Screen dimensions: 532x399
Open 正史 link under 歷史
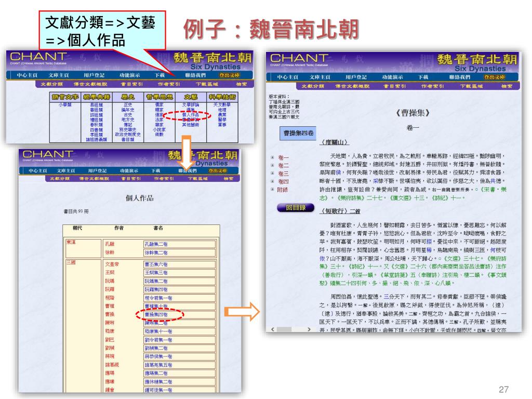128,105
